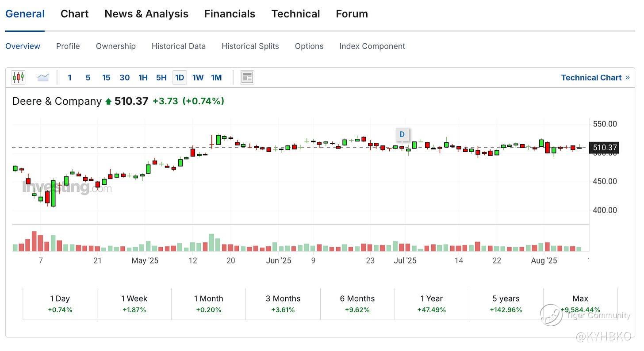Select the 3 Months performance range
The height and width of the screenshot is (351, 644).
[x=283, y=304]
